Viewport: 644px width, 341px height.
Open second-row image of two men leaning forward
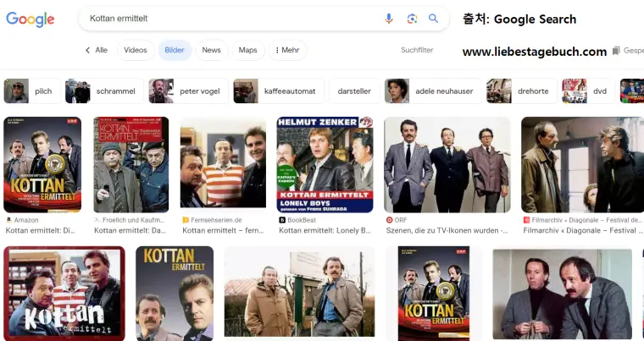[563, 294]
